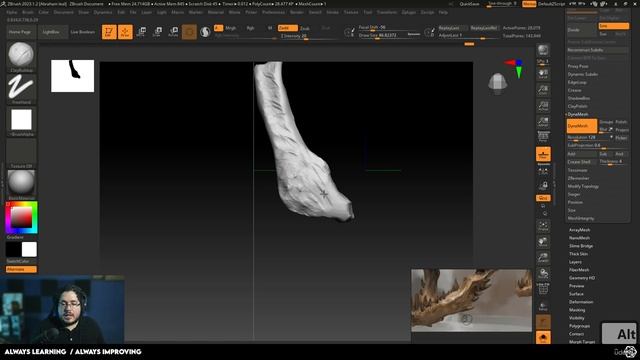The image size is (640, 360).
Task: Click the lock icon in right shelf
Action: click(x=543, y=186)
